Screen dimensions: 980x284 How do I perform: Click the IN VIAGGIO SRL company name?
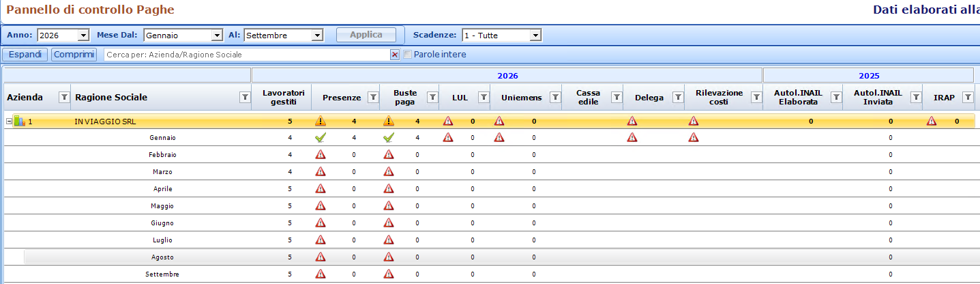click(x=105, y=122)
